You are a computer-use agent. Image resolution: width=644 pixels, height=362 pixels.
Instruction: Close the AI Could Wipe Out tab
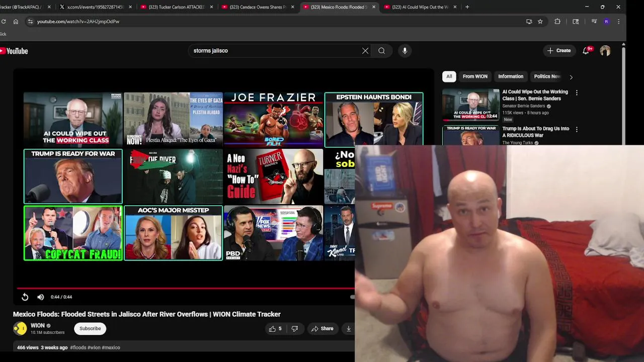coord(455,7)
